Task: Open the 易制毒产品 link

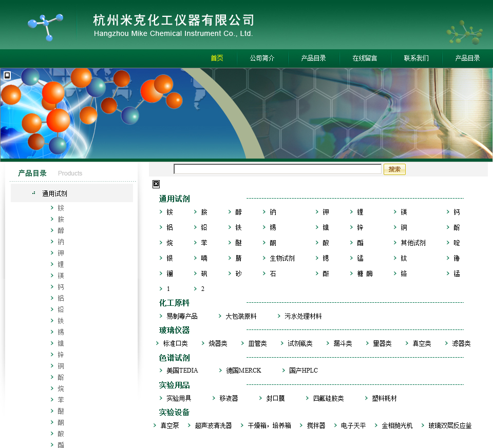Action: (x=182, y=316)
